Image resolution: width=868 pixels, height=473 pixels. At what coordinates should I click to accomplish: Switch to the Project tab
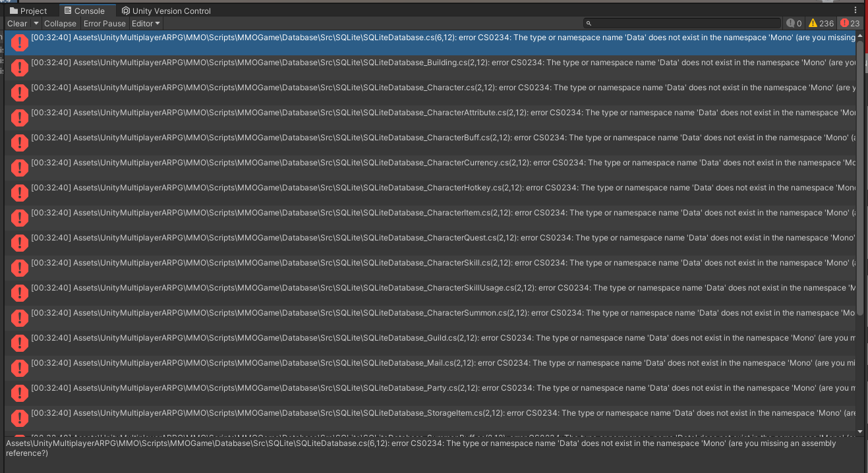click(x=29, y=11)
